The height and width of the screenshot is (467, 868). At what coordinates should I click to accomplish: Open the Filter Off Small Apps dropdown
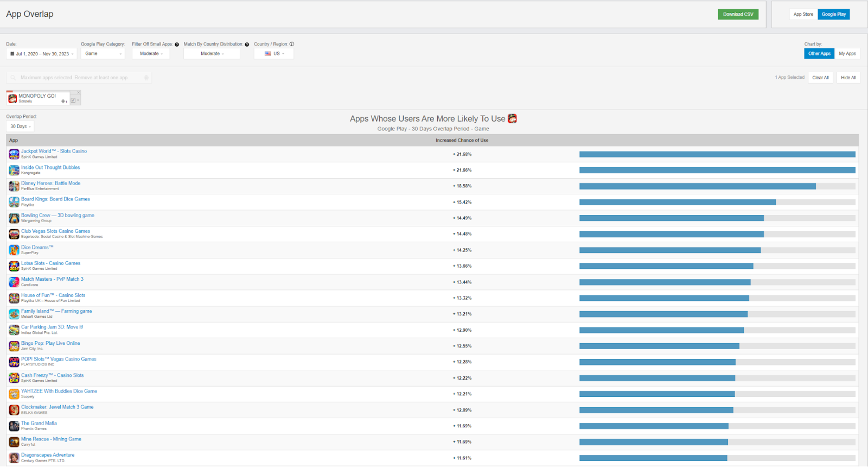151,54
